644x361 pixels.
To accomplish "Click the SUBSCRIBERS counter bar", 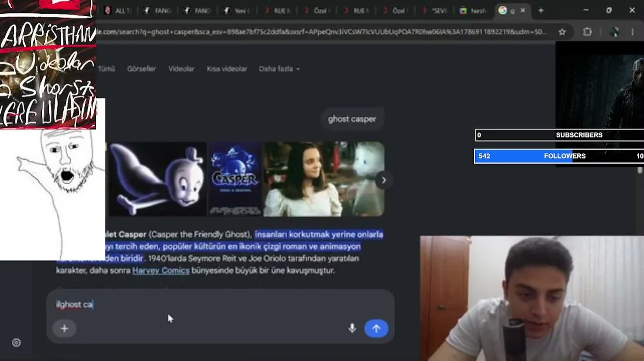I will [x=559, y=135].
